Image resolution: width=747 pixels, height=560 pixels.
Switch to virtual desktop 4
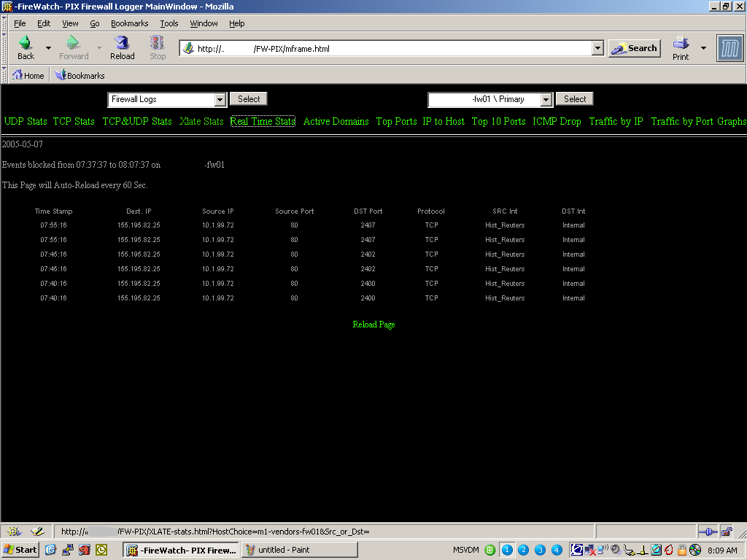click(x=557, y=550)
